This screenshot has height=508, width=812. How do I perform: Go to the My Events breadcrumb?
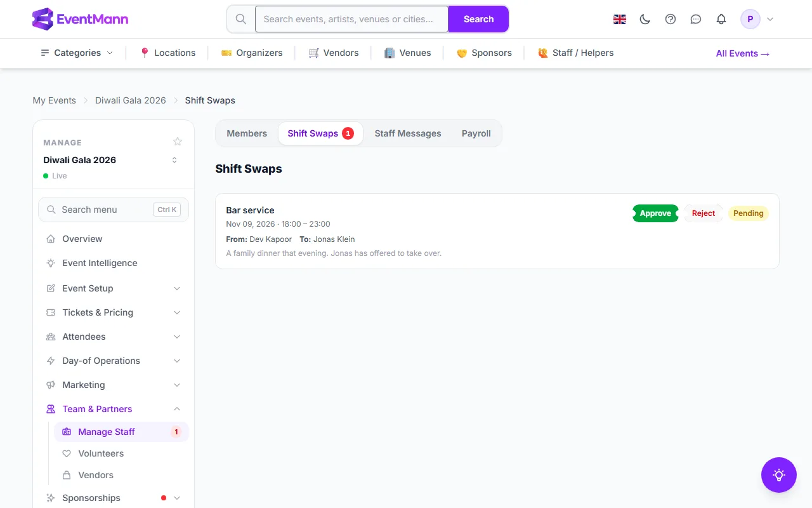pos(54,100)
